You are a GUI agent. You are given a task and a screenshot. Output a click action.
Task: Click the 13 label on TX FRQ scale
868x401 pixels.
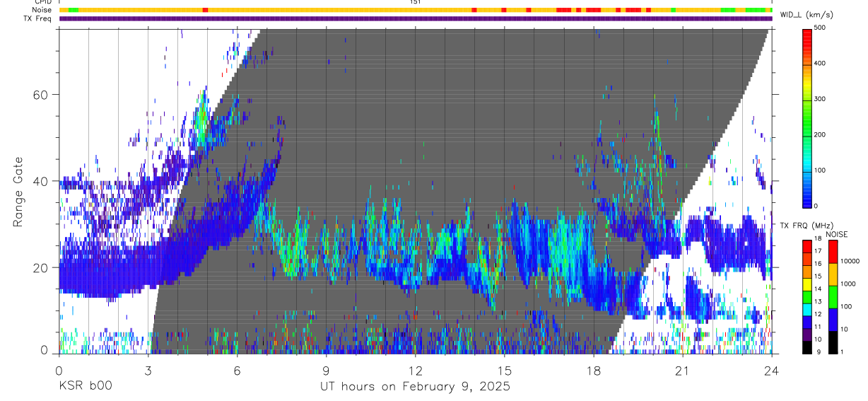[818, 301]
